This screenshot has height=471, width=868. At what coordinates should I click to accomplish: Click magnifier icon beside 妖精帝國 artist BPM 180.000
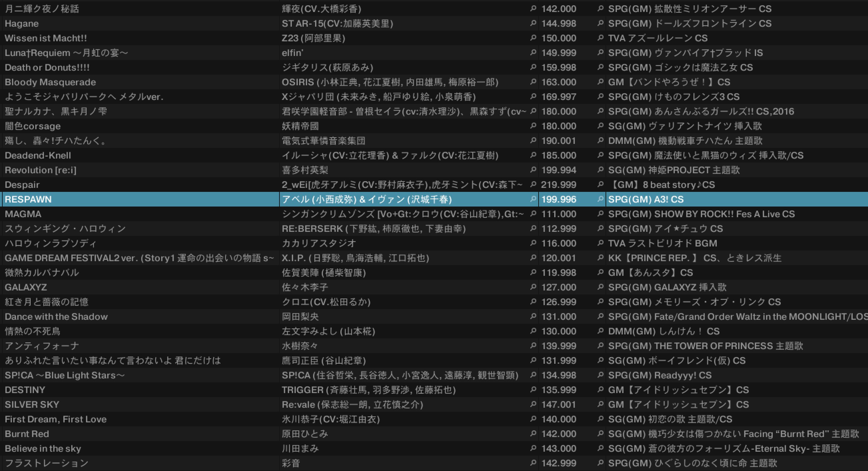tap(533, 126)
